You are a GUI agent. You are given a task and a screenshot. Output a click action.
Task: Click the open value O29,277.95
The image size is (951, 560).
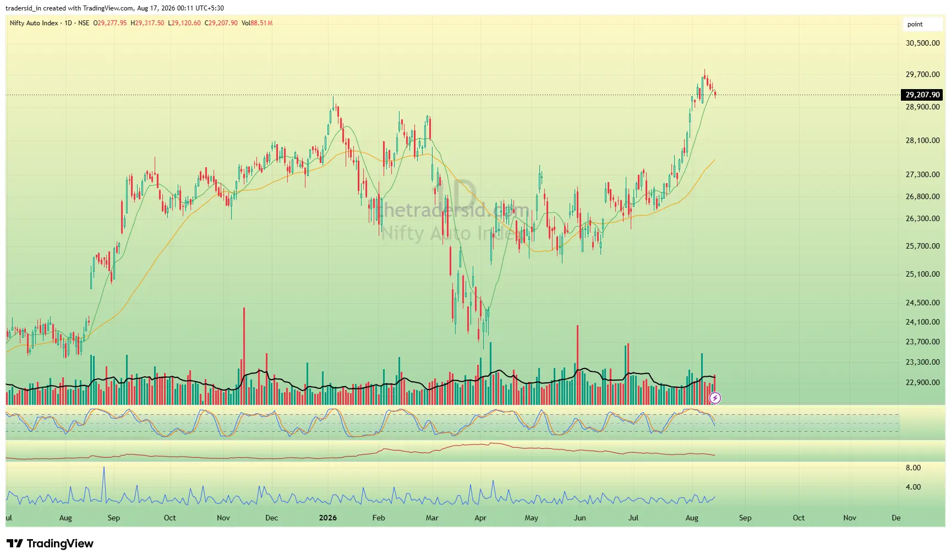pos(110,23)
